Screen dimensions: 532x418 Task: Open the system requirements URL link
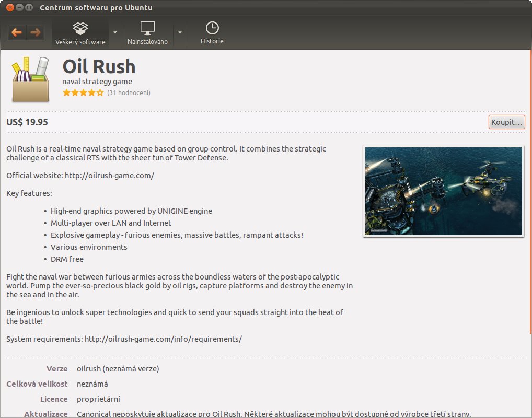(x=163, y=339)
